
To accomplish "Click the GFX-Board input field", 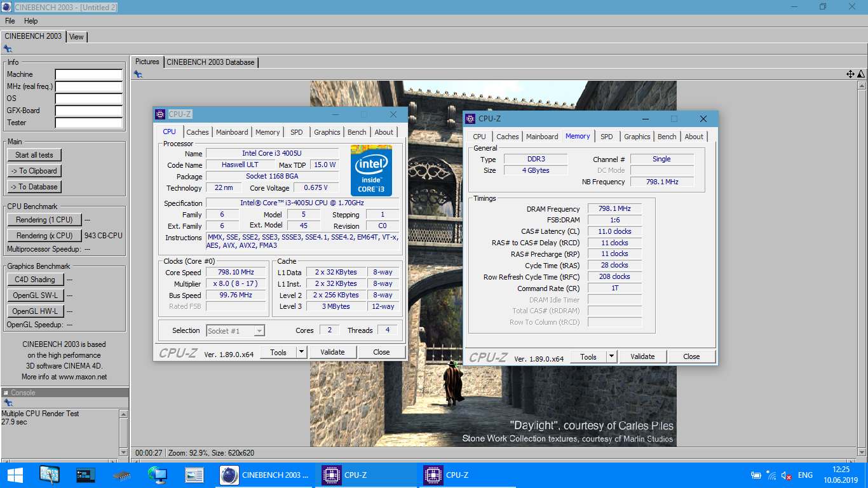I will click(x=88, y=111).
